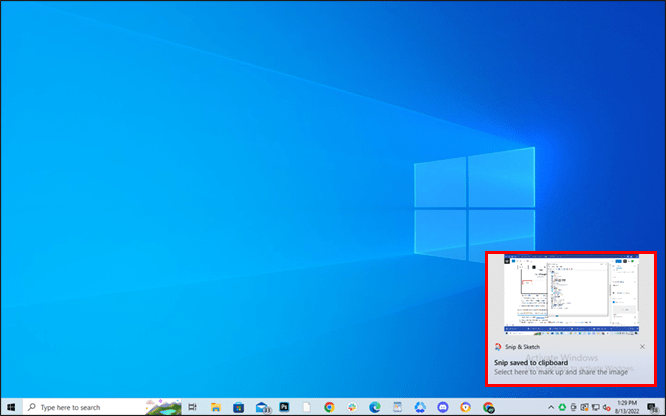Screen dimensions: 666x416
Task: Open the notepad-style app icon in taskbar
Action: click(397, 407)
